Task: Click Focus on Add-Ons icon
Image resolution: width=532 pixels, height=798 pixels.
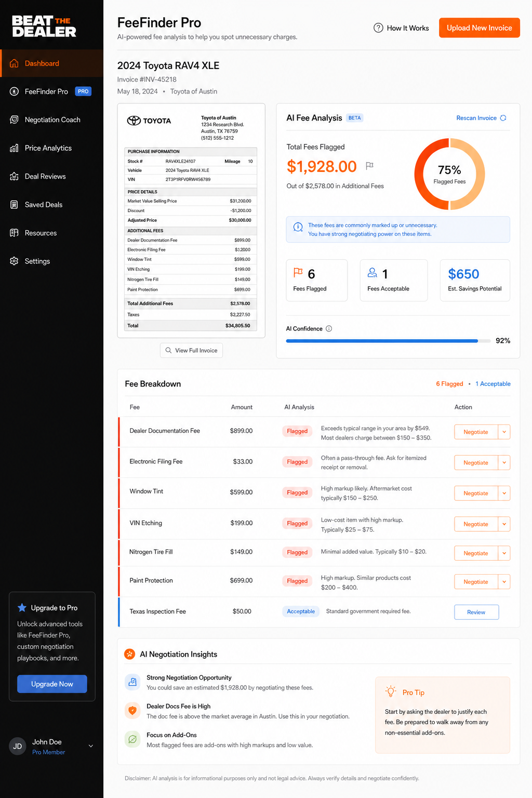Action: (x=132, y=739)
